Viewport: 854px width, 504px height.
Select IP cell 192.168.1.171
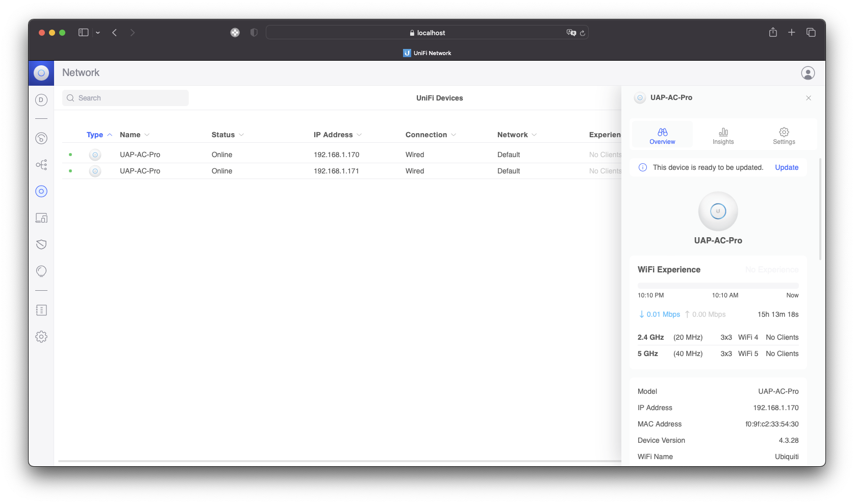[x=337, y=171]
